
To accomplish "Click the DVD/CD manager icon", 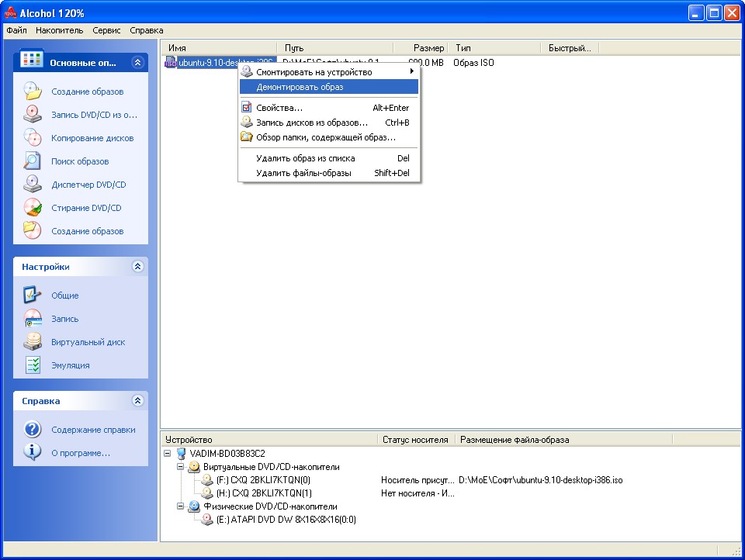I will point(32,185).
